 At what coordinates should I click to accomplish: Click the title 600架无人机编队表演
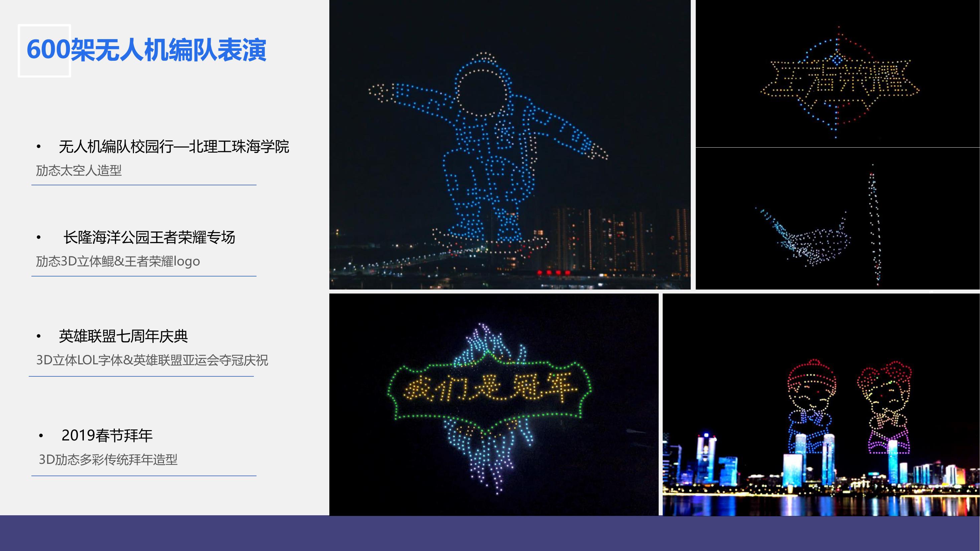pos(146,50)
